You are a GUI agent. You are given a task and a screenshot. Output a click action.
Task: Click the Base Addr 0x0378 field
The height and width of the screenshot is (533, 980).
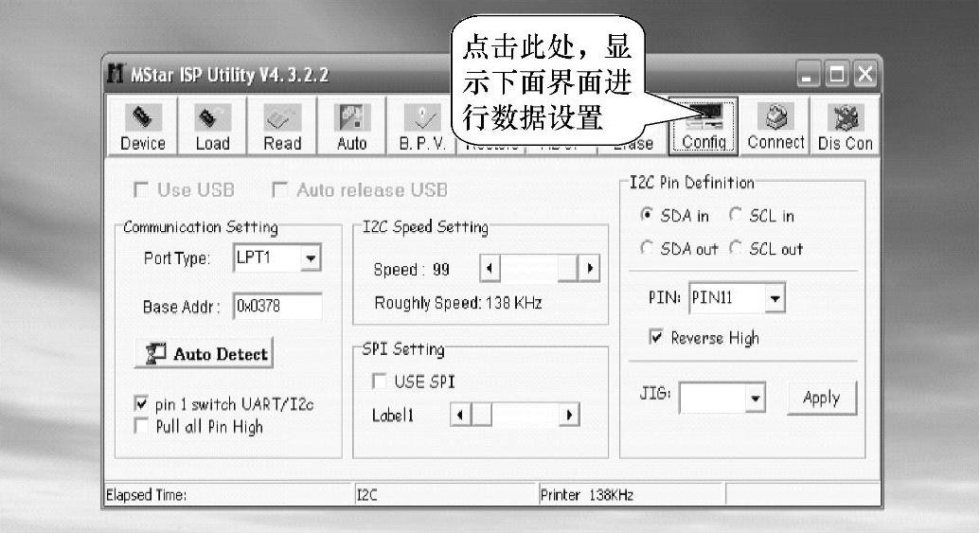pyautogui.click(x=277, y=306)
